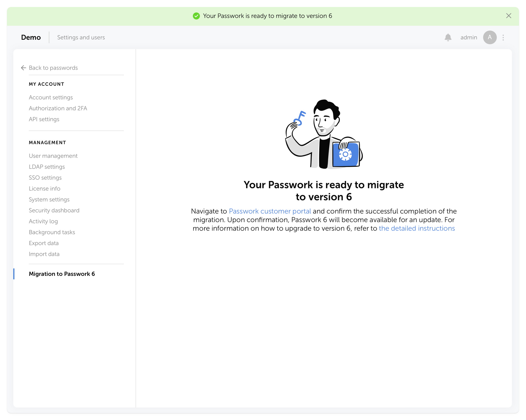Dismiss the green notification banner
The height and width of the screenshot is (420, 526).
[509, 16]
